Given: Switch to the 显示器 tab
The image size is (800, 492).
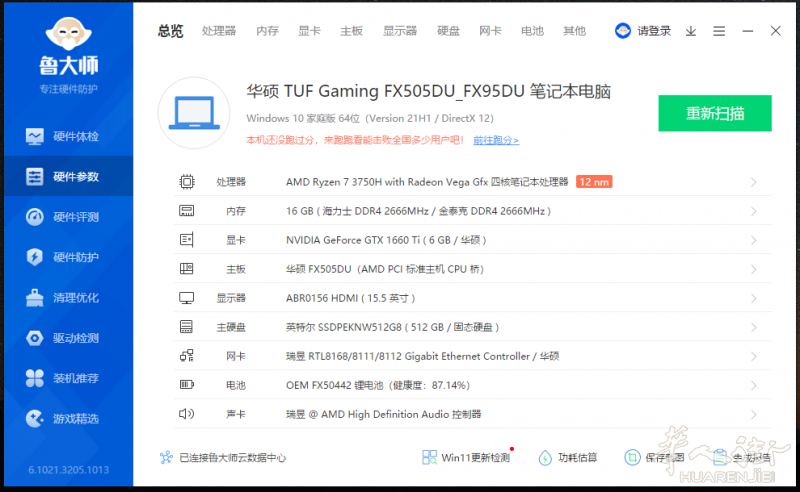Looking at the screenshot, I should click(400, 31).
